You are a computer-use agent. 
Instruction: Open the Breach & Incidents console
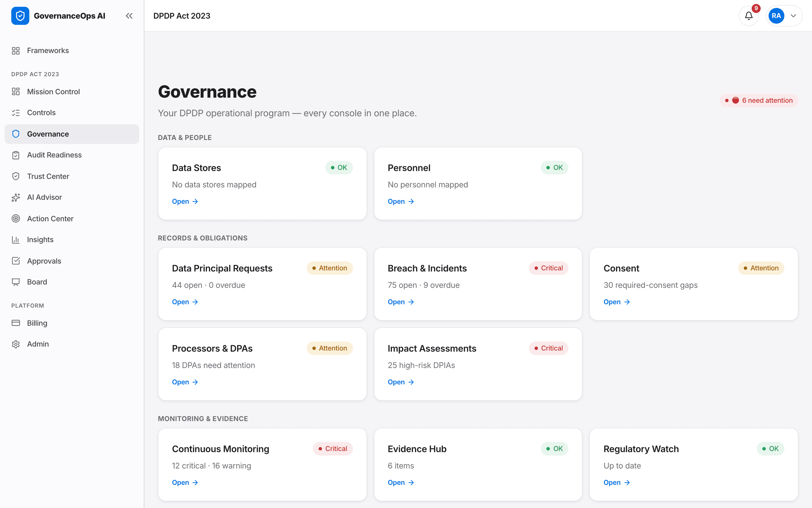(401, 302)
